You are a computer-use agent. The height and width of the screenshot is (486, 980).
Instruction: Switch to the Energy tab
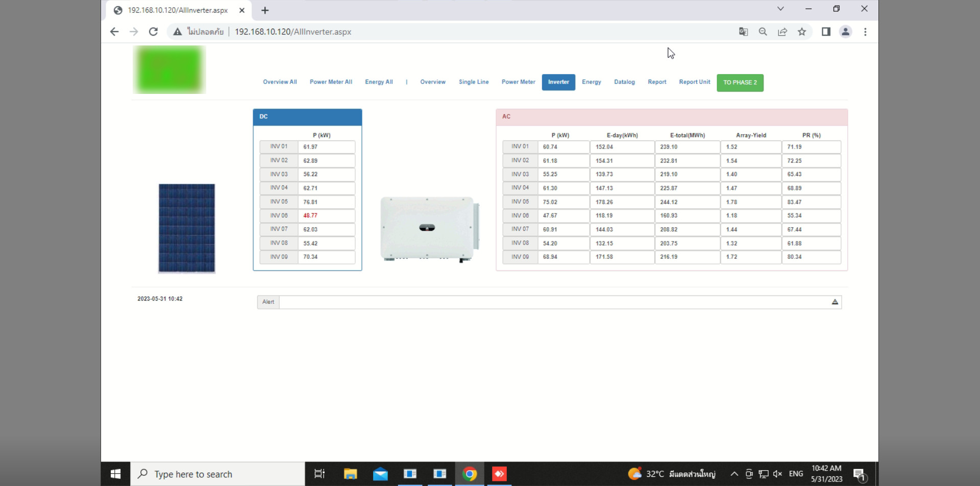[x=591, y=82]
